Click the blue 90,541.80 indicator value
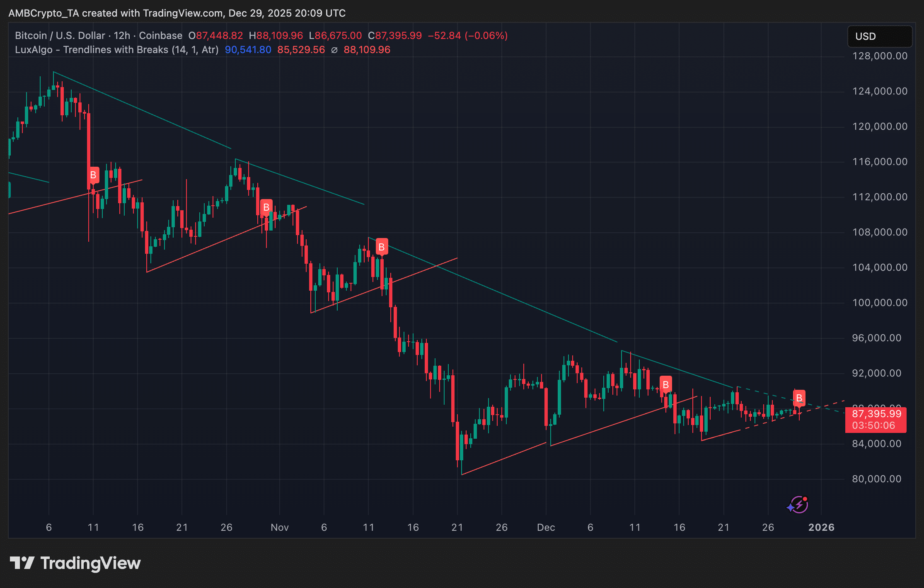This screenshot has width=924, height=588. (248, 50)
